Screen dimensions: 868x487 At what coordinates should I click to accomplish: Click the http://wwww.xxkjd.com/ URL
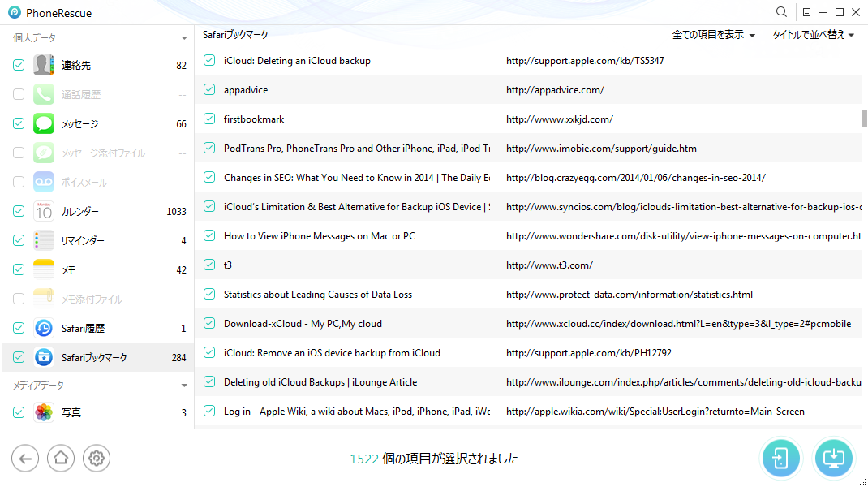560,119
